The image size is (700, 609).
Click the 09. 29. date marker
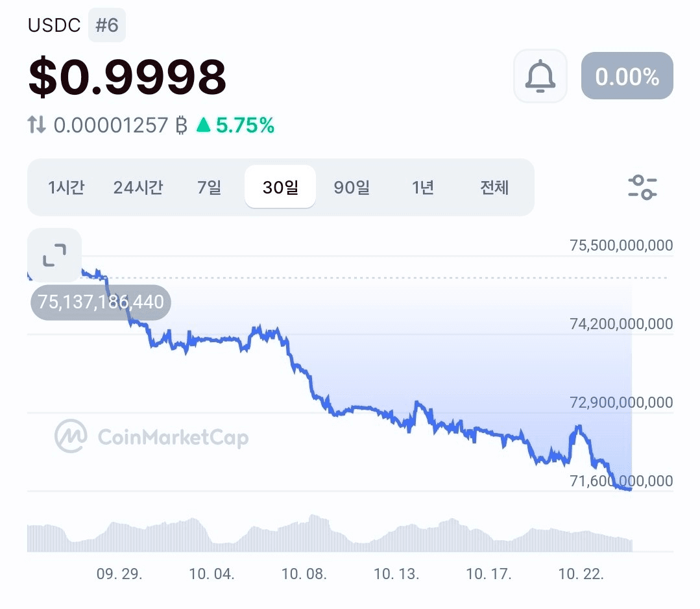click(119, 574)
